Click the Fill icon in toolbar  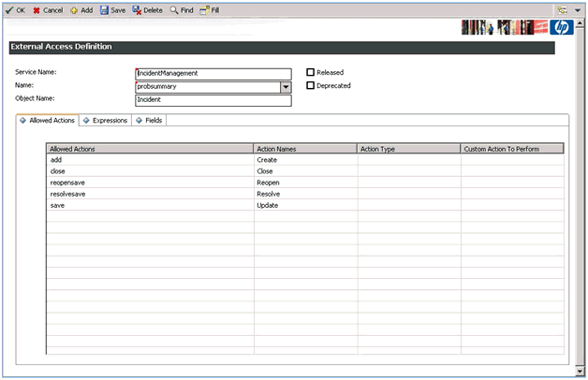coord(204,10)
